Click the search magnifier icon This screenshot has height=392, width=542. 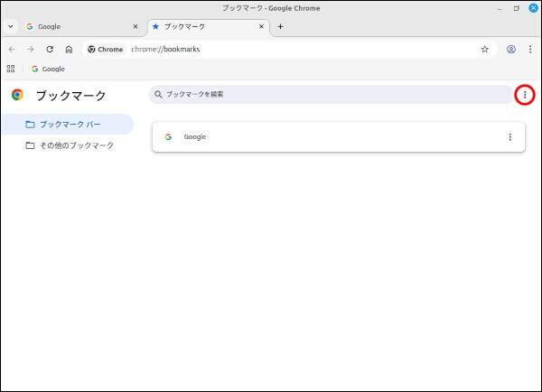click(158, 94)
